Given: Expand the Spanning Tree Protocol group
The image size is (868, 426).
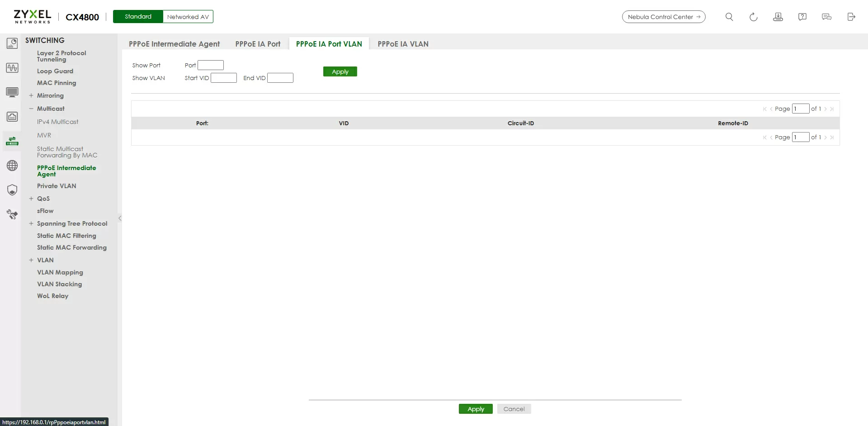Looking at the screenshot, I should tap(31, 223).
